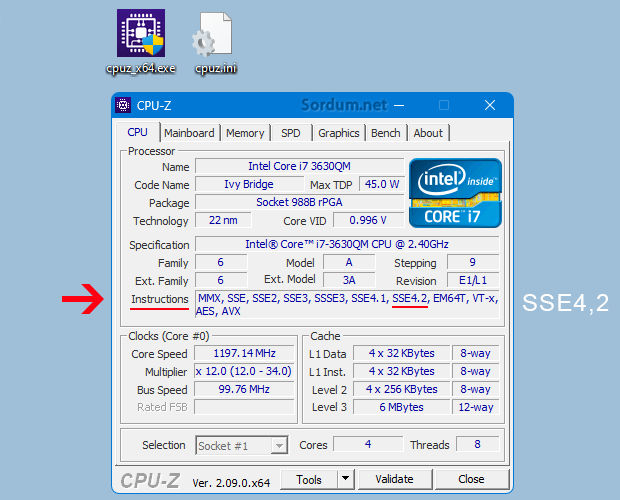Click the L1 Inst. size 4 x 32 KBytes

tap(401, 371)
